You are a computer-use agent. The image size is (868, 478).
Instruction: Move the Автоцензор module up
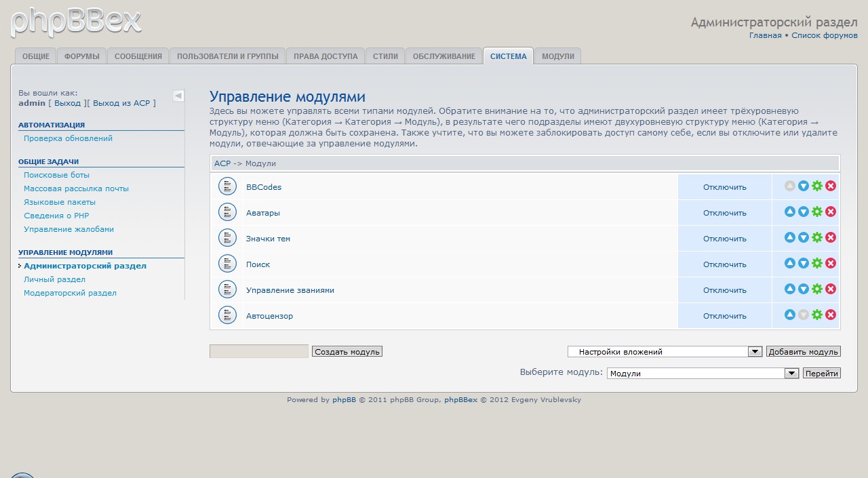789,315
